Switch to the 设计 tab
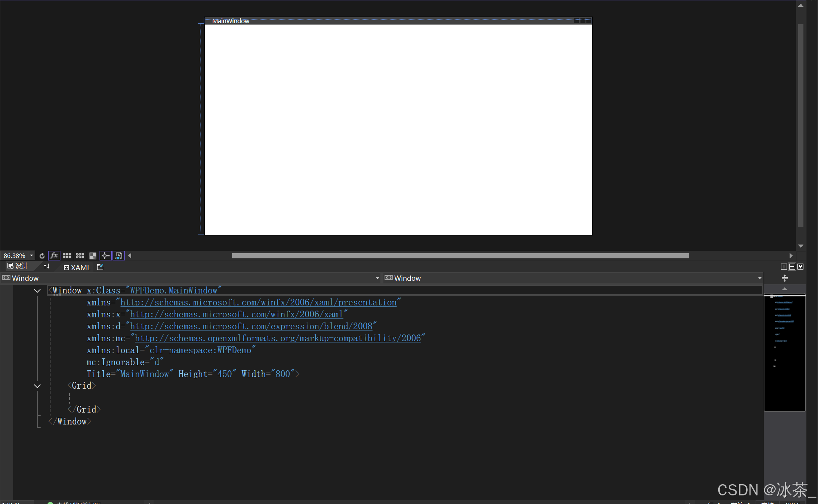Image resolution: width=818 pixels, height=504 pixels. coord(18,266)
